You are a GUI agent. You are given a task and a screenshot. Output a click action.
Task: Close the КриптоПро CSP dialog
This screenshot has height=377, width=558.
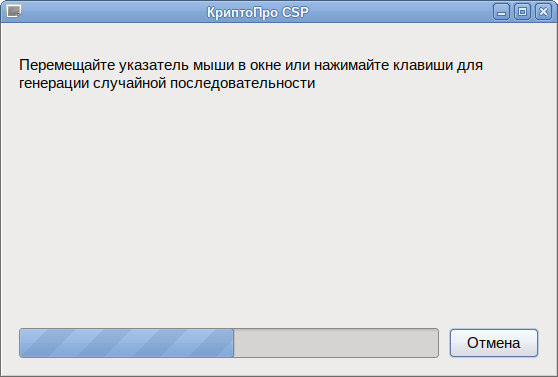543,12
